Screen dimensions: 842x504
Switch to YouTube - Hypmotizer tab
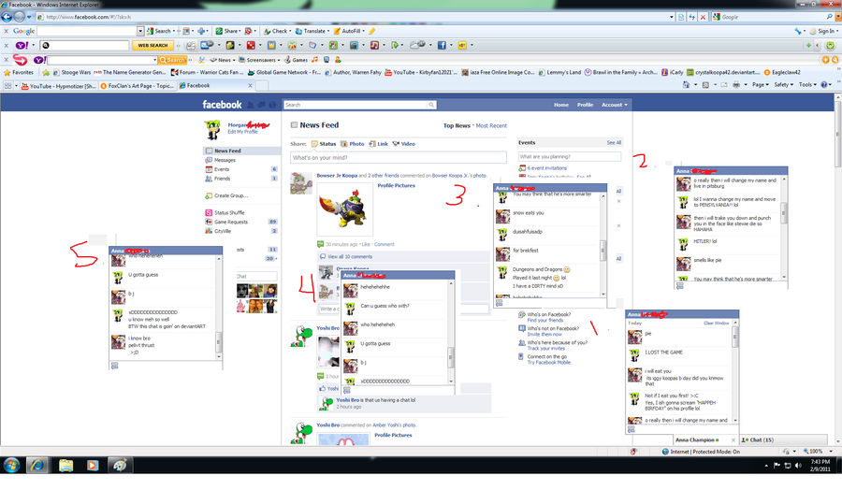59,85
